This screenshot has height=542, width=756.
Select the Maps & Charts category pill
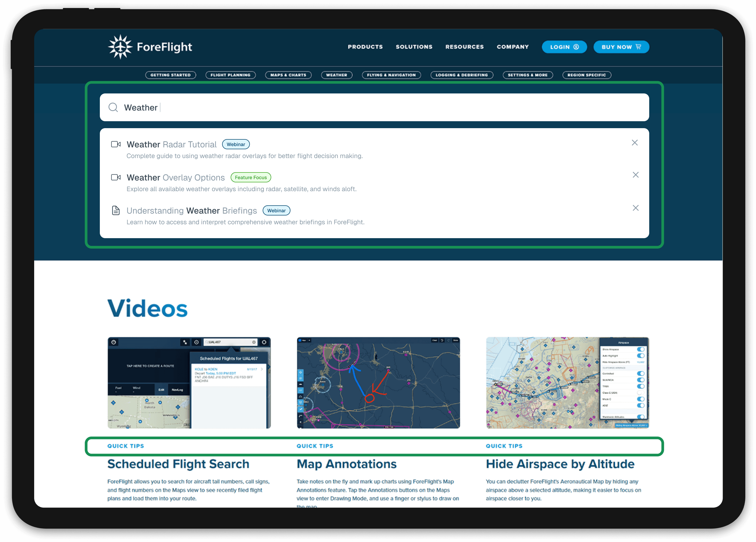(x=288, y=75)
